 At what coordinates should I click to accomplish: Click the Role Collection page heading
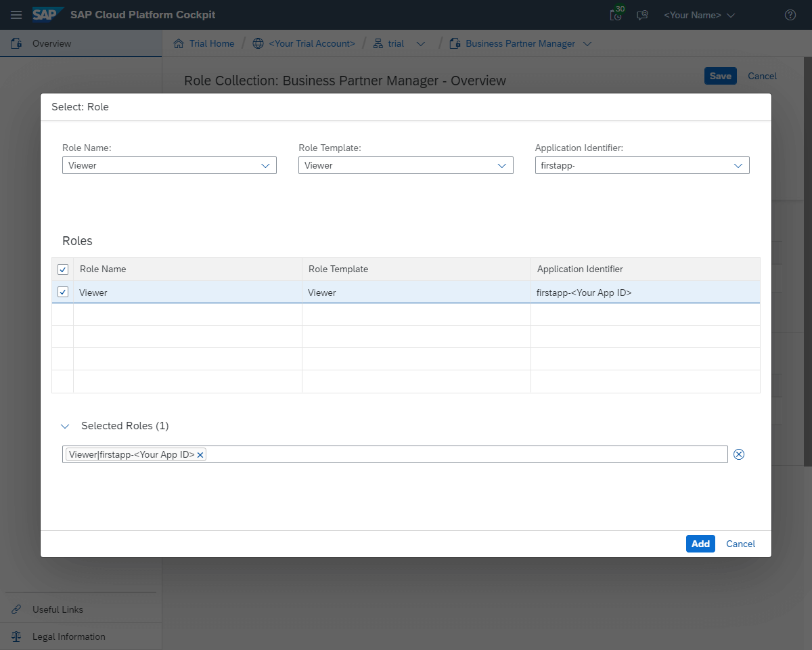point(345,81)
